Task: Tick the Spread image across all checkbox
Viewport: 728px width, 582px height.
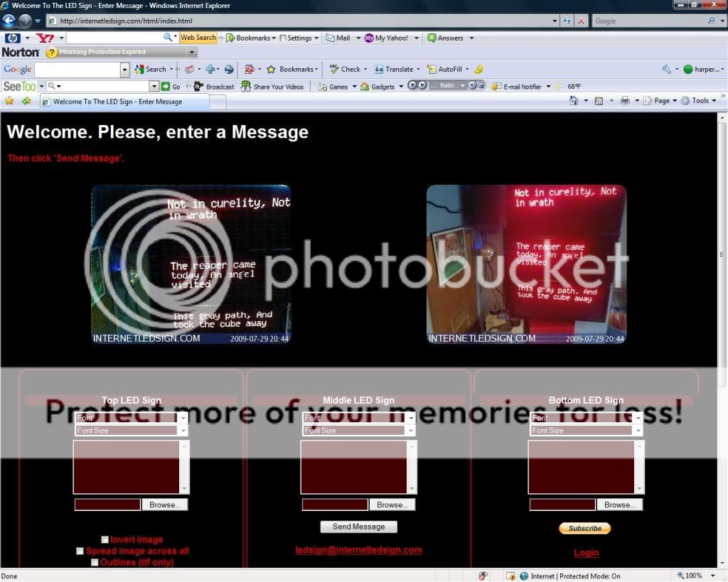Action: [80, 551]
